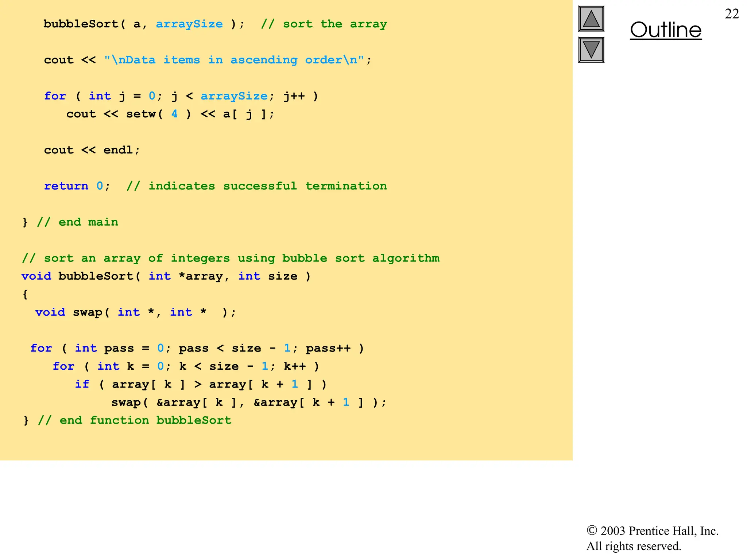Click the "cout << endl;" line
Image resolution: width=747 pixels, height=560 pixels.
click(x=92, y=150)
